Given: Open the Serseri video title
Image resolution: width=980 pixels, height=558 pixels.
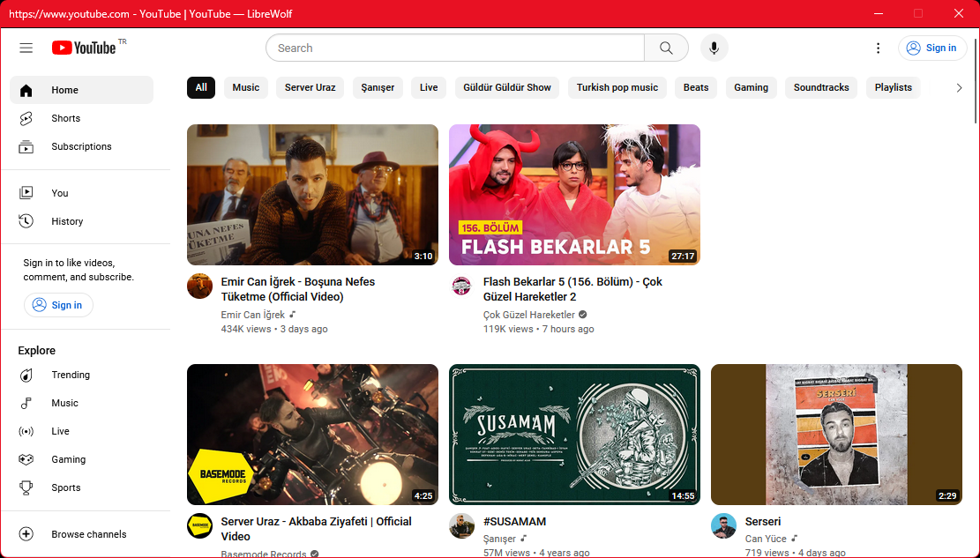Looking at the screenshot, I should click(762, 522).
